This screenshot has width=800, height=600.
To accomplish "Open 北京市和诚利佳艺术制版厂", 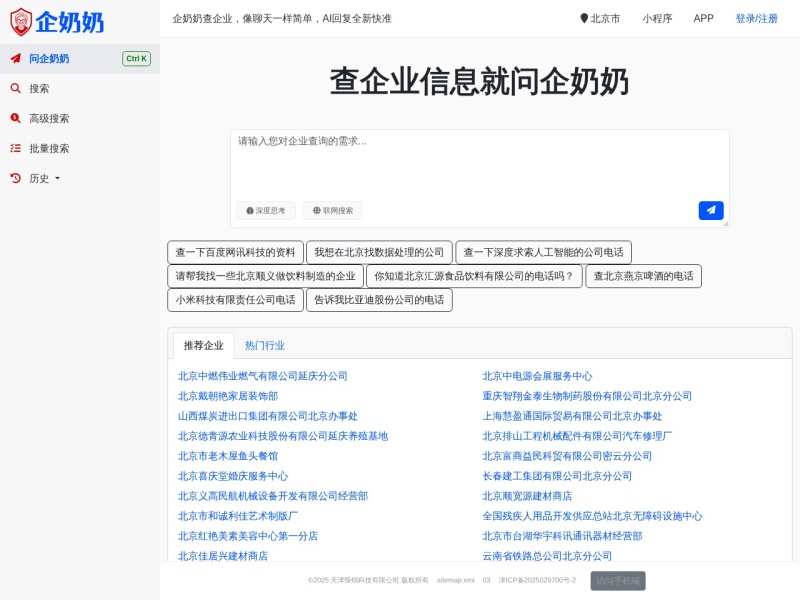I will (238, 516).
